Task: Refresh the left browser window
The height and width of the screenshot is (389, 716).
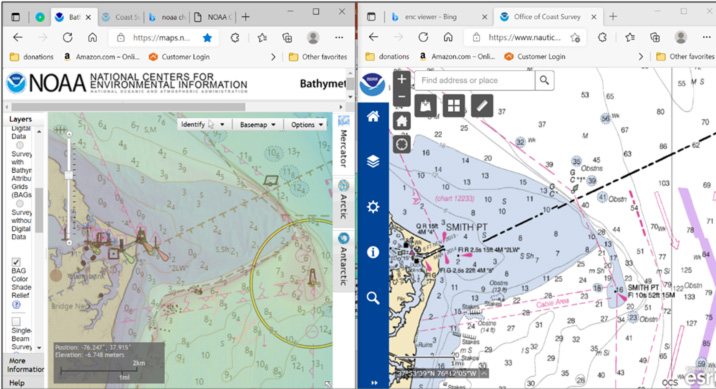Action: coord(68,37)
